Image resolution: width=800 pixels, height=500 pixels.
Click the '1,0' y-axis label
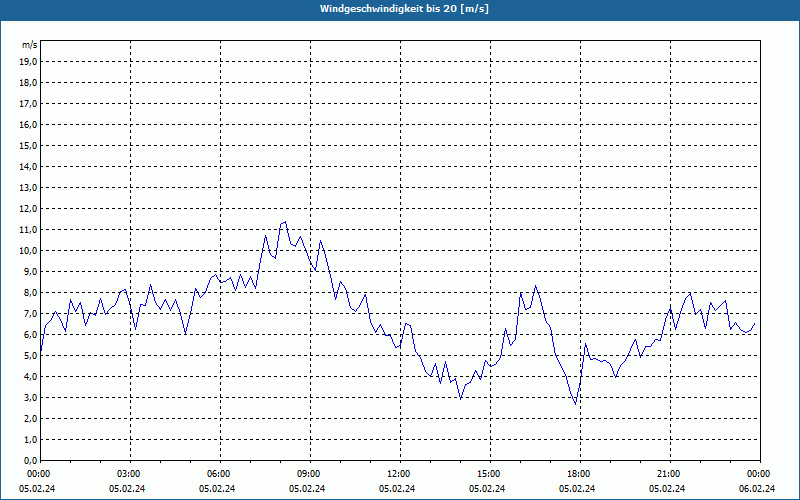pyautogui.click(x=30, y=440)
